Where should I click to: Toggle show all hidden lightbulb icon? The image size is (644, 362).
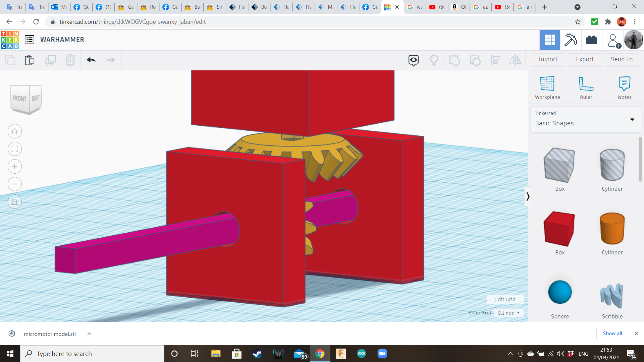[434, 60]
